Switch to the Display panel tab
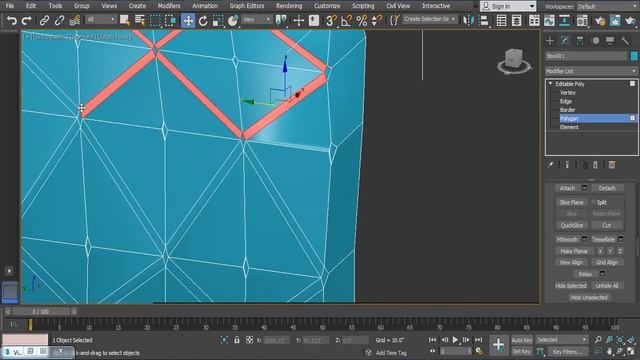 tap(610, 40)
